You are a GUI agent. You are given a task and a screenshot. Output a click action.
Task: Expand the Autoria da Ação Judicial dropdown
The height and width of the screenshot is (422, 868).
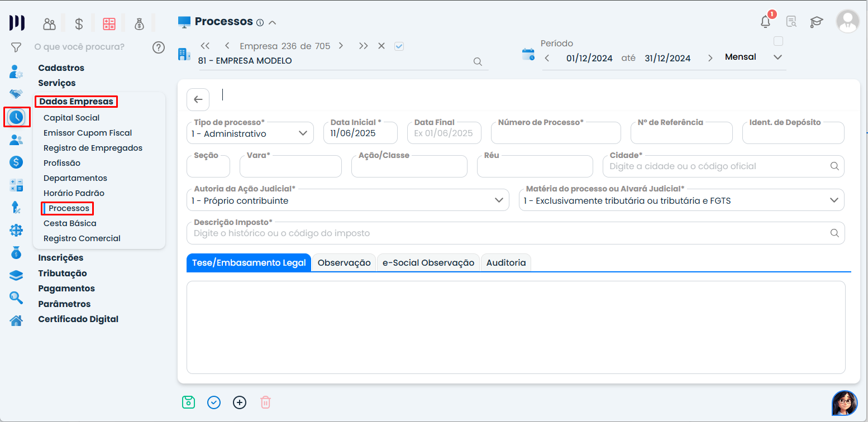pos(347,200)
